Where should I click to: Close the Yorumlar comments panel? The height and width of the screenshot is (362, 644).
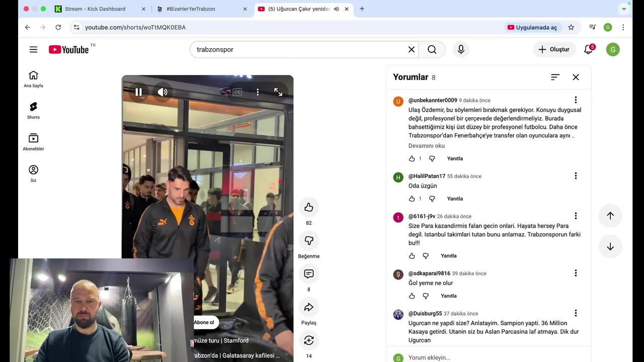pos(576,77)
